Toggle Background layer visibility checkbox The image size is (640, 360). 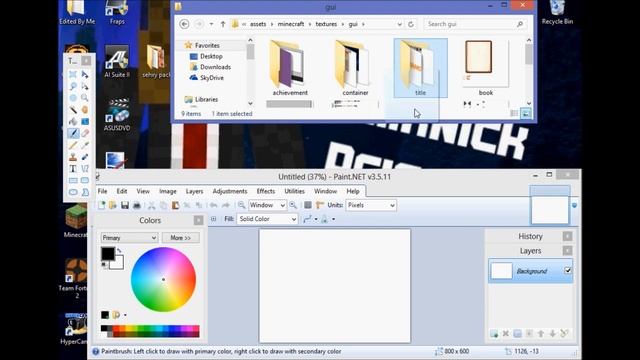[x=567, y=271]
